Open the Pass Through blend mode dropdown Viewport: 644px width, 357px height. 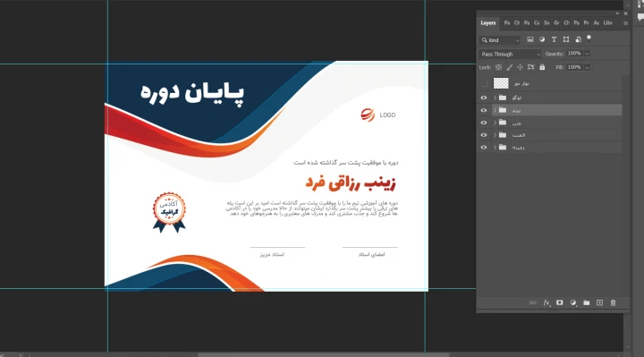(510, 54)
